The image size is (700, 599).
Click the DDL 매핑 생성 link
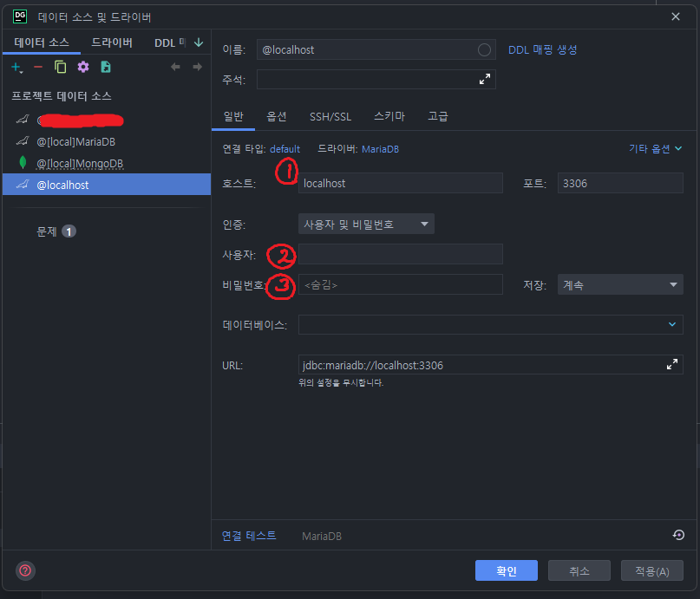pos(542,49)
